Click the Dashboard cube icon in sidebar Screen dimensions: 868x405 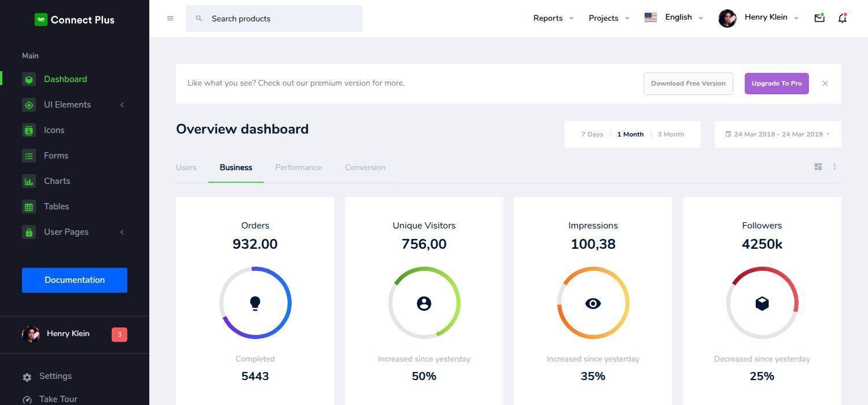(x=29, y=79)
